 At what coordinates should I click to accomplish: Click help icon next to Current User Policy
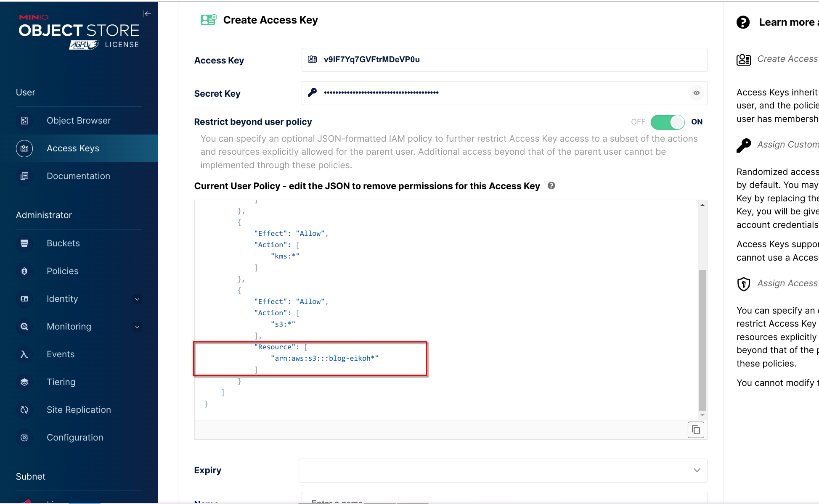click(x=551, y=186)
